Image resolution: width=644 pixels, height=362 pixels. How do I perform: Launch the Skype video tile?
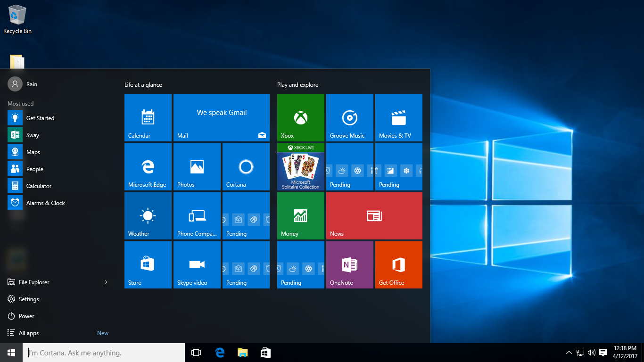point(197,265)
